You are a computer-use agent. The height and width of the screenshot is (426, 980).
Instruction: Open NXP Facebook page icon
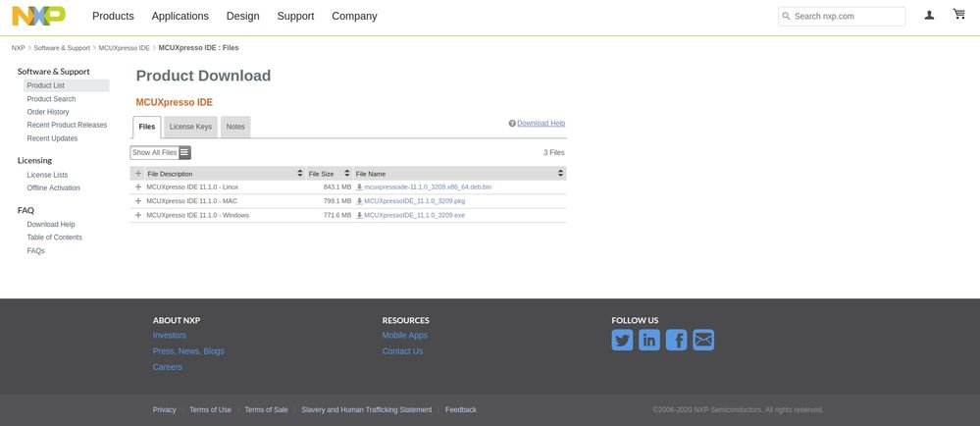676,340
